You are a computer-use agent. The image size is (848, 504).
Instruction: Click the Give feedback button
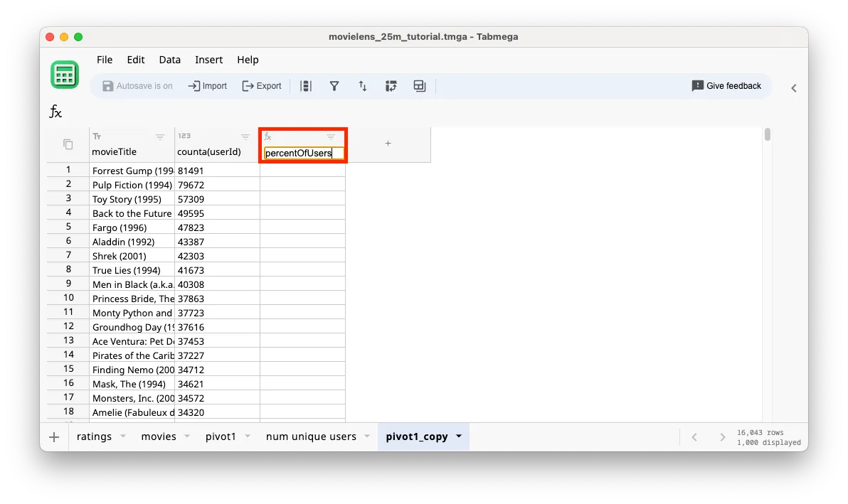tap(726, 85)
